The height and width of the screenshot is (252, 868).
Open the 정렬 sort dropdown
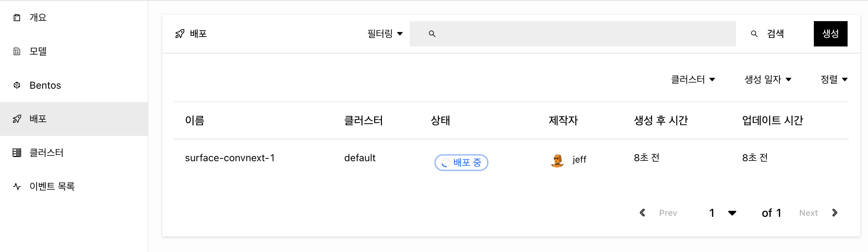coord(834,80)
